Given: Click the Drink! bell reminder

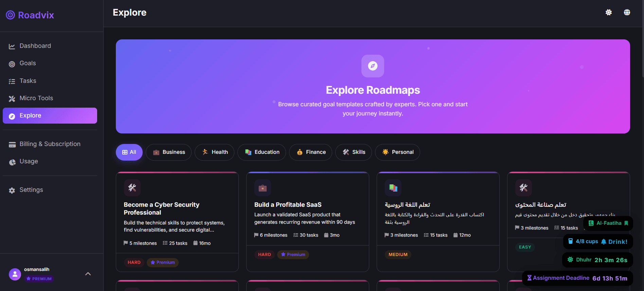Looking at the screenshot, I should pyautogui.click(x=614, y=242).
